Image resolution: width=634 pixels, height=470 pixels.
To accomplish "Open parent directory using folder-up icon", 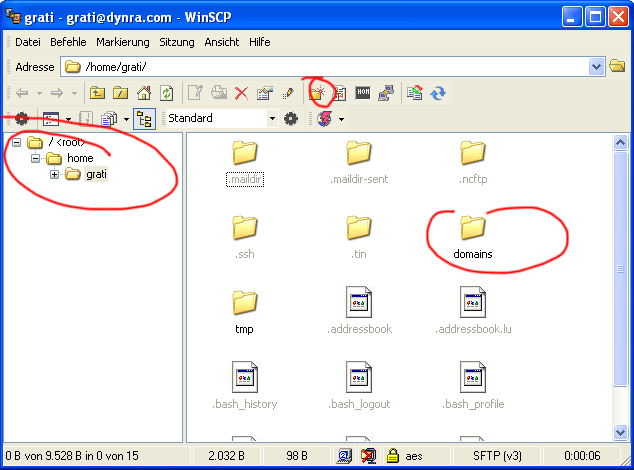I will click(x=98, y=93).
